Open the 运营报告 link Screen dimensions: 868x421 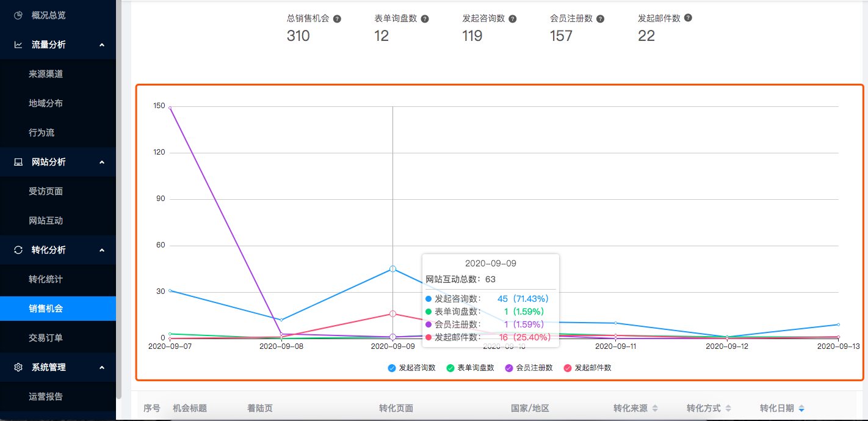46,397
